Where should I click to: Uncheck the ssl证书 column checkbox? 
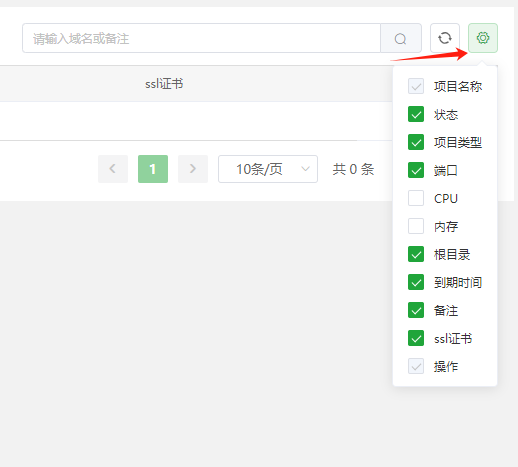click(416, 338)
